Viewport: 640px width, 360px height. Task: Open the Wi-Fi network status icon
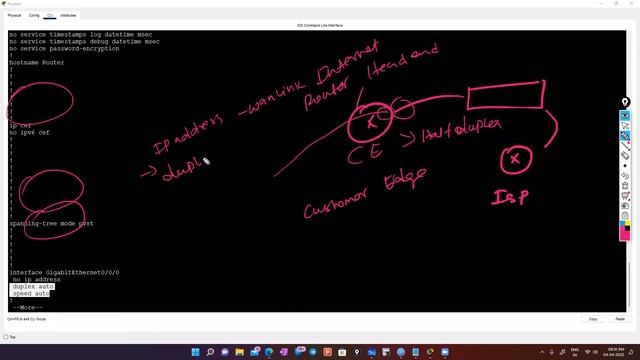click(588, 352)
